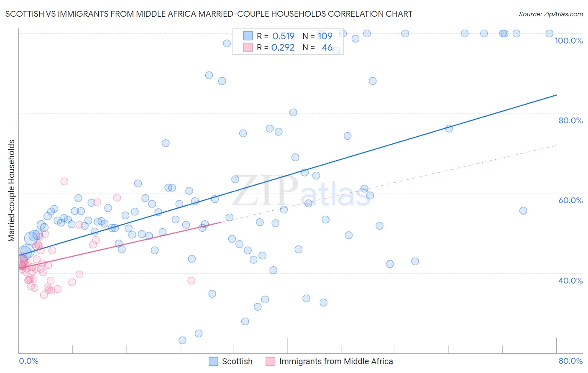This screenshot has height=373, width=588.
Task: Click the 40.0% y-axis tick label
Action: tap(570, 281)
